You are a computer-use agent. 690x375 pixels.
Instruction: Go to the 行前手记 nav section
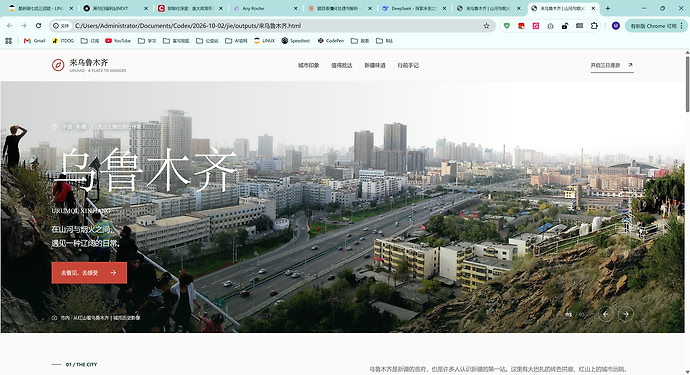(408, 65)
